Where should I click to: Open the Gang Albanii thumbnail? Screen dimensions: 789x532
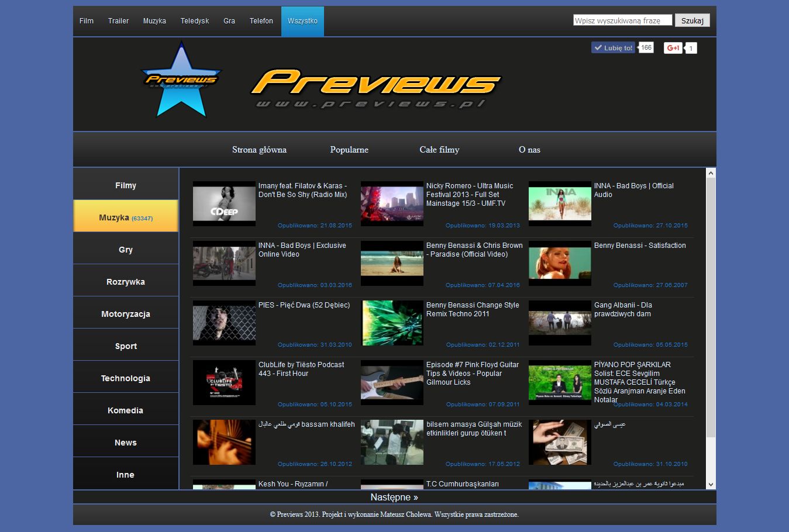coord(560,323)
